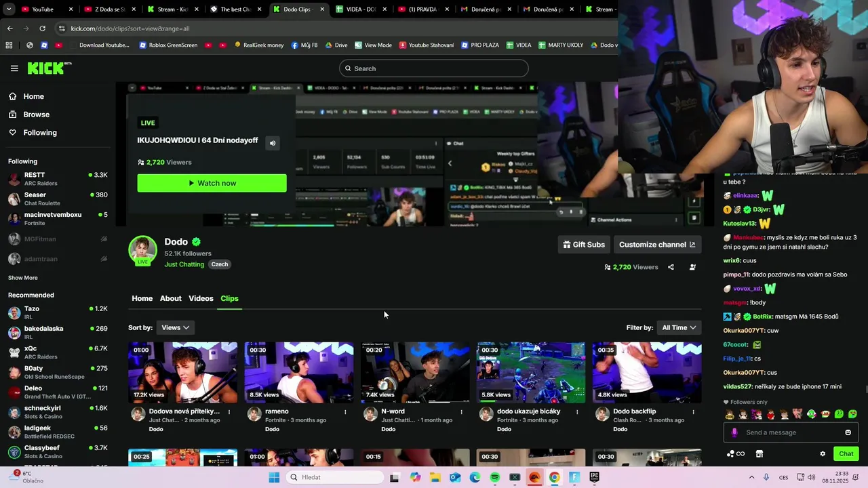Open options menu for 'rameno' clip
This screenshot has height=488, width=868.
pyautogui.click(x=345, y=411)
